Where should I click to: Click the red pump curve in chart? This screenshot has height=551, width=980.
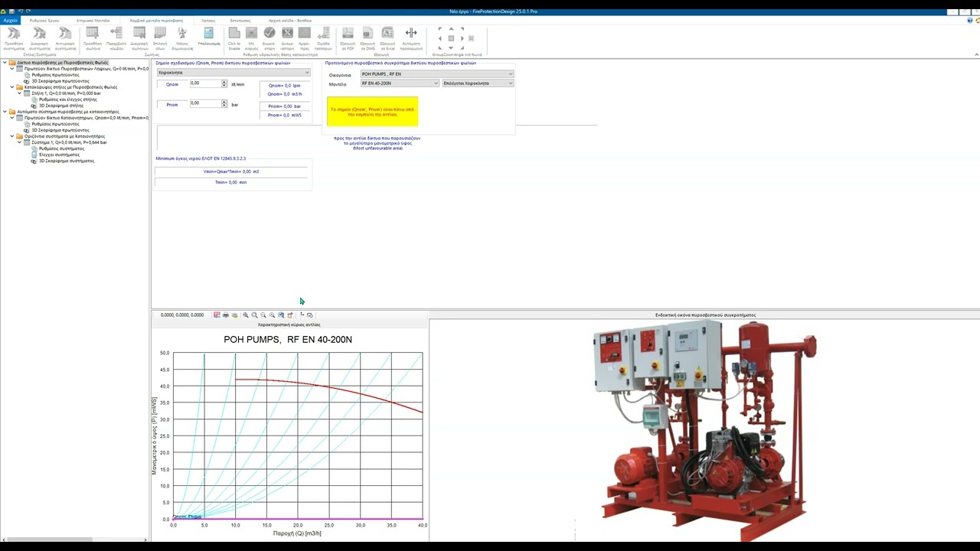point(329,386)
